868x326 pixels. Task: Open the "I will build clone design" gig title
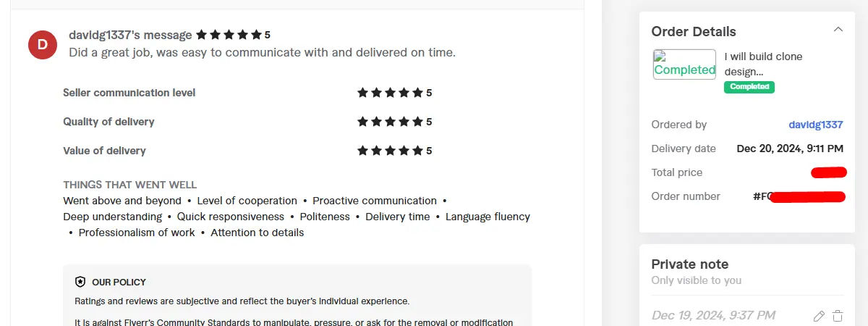click(x=763, y=64)
